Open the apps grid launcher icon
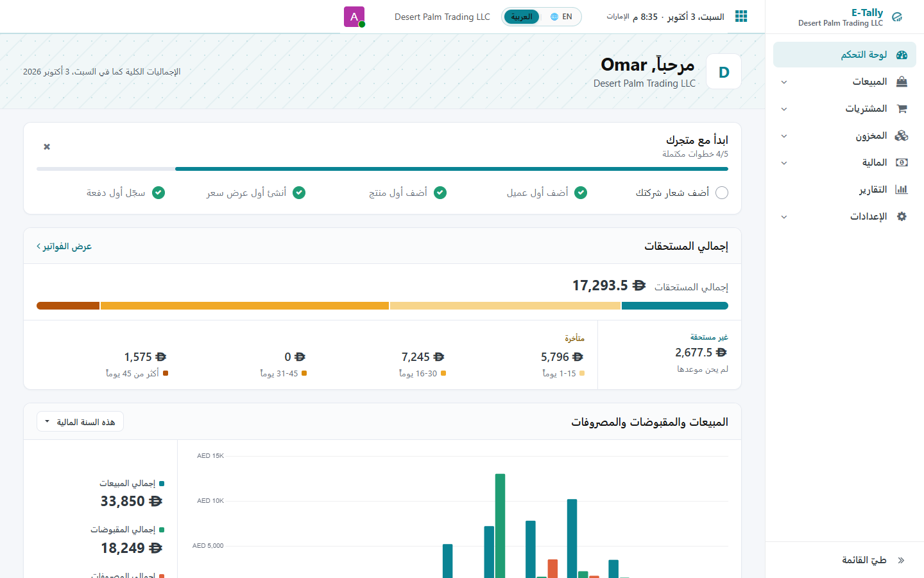The image size is (924, 578). pos(741,17)
